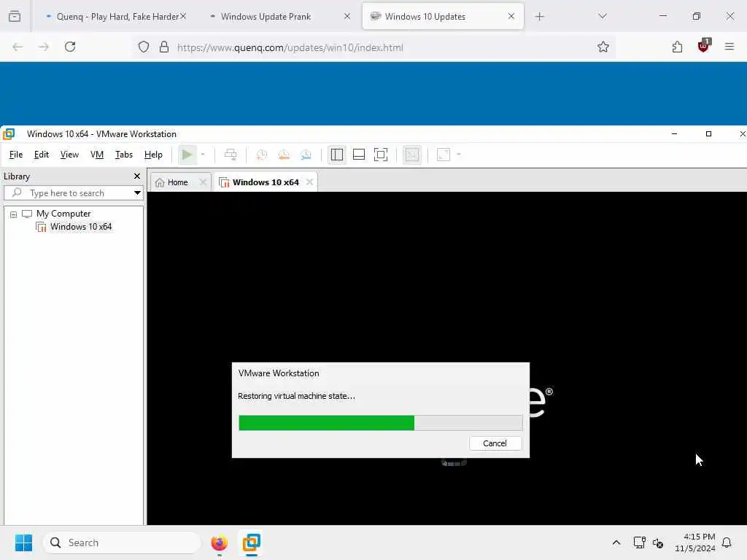The width and height of the screenshot is (747, 560).
Task: Close the Windows Update Prank browser tab
Action: pos(347,16)
